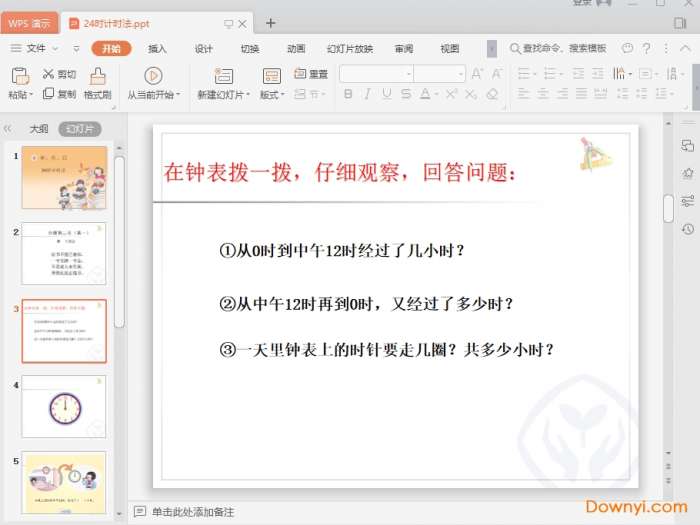The height and width of the screenshot is (525, 700).
Task: Select slide 1 thumbnail
Action: pos(64,178)
